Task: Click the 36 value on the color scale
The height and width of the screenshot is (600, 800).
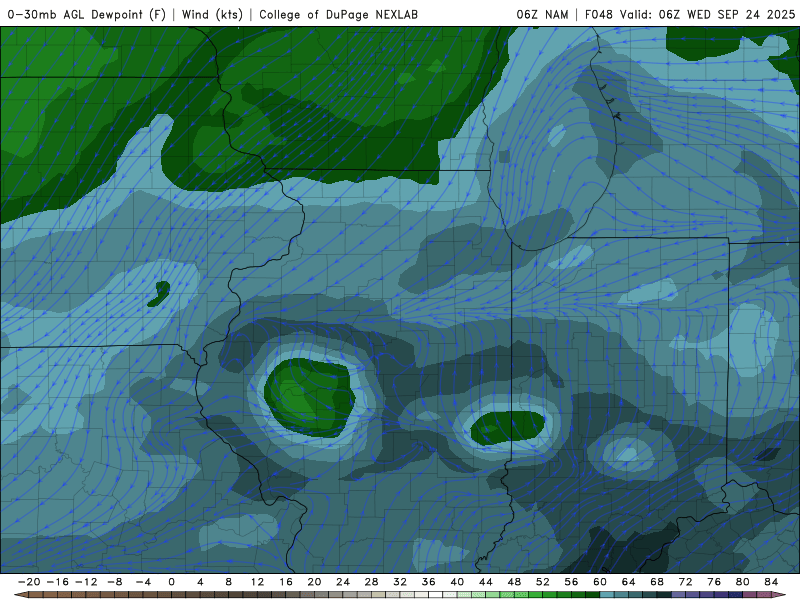Action: click(429, 582)
